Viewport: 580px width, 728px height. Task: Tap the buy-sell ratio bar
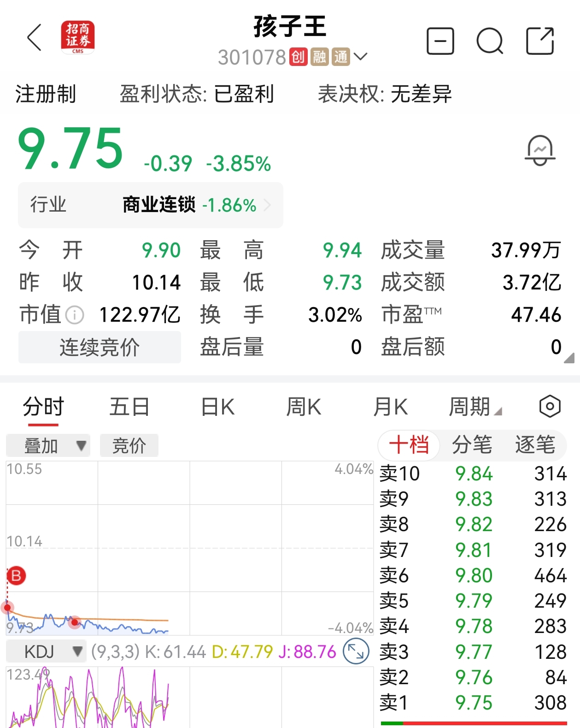coord(474,723)
